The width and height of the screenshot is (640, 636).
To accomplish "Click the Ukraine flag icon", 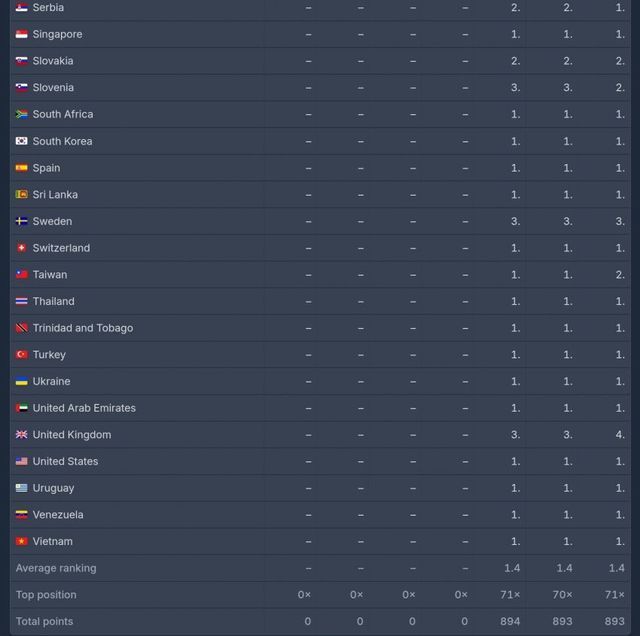I will [21, 382].
